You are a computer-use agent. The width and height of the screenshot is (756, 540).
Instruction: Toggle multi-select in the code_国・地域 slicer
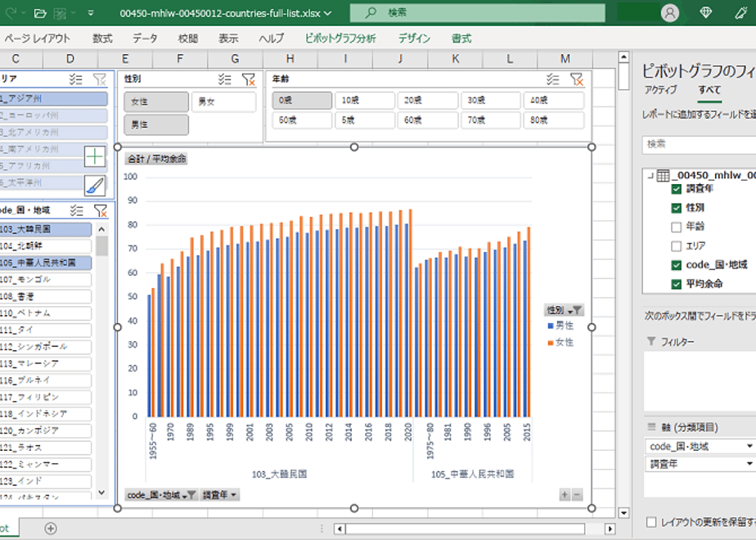click(76, 210)
